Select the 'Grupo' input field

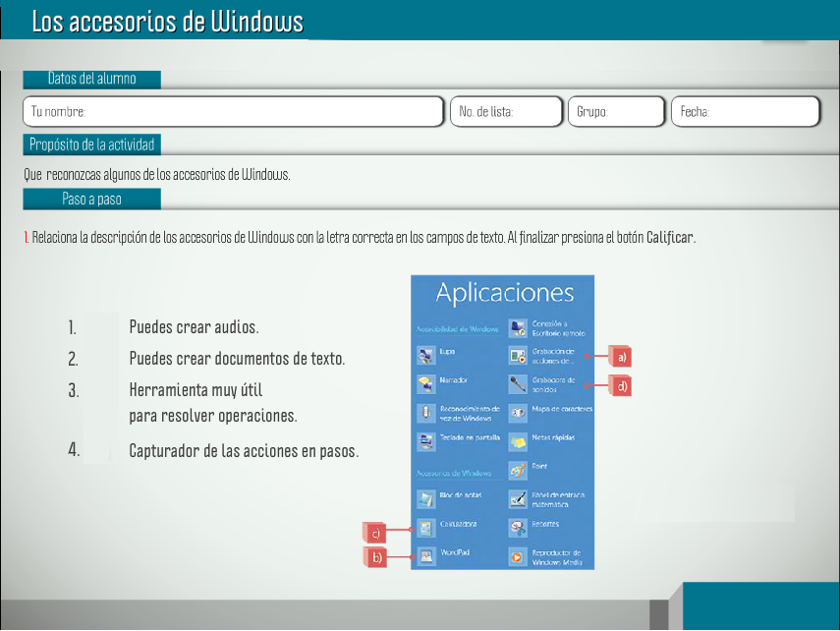pos(616,112)
